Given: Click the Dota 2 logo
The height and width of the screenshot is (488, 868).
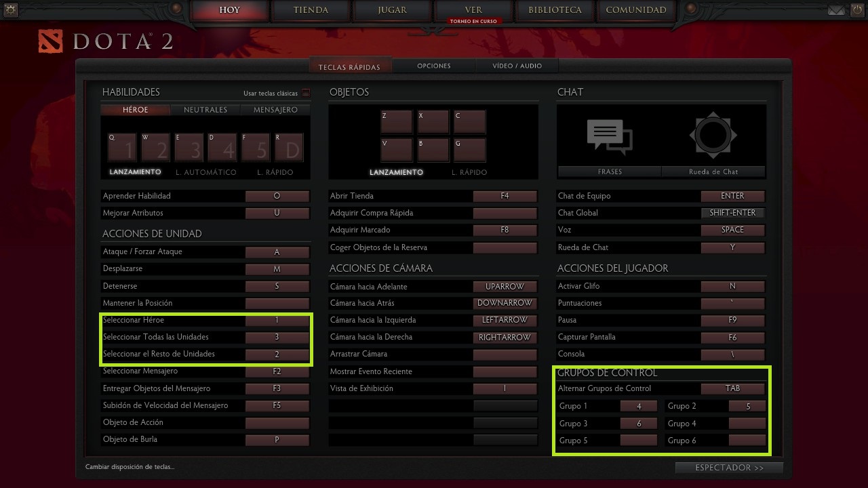Looking at the screenshot, I should tap(106, 41).
